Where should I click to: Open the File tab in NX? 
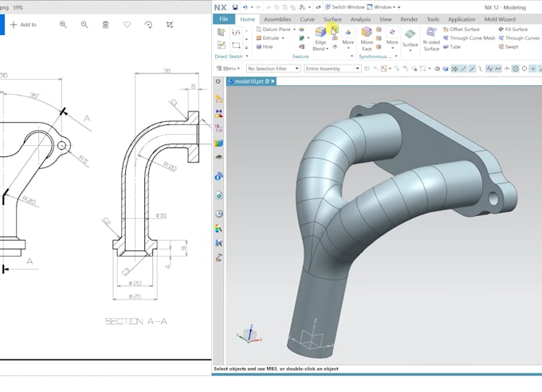(x=224, y=19)
